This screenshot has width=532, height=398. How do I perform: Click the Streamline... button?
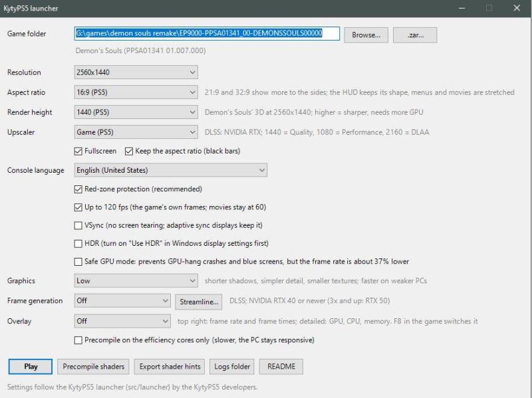click(199, 302)
